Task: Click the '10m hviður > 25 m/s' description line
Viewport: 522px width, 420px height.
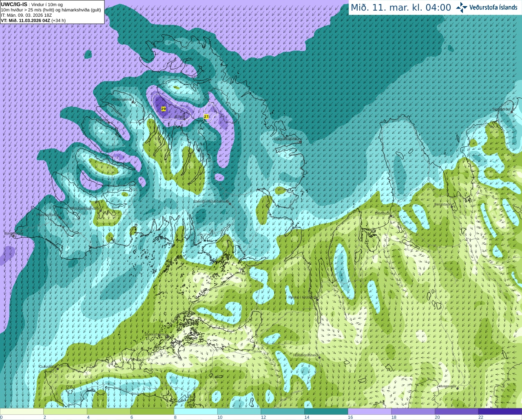Action: point(51,10)
